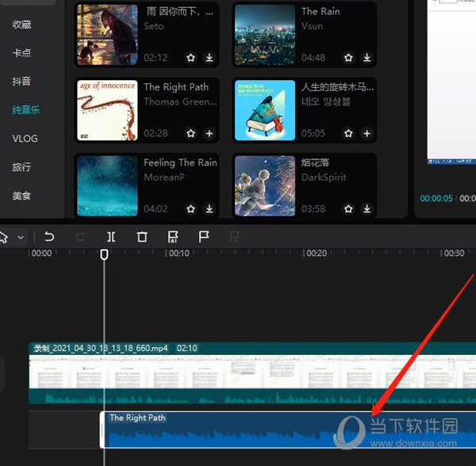
Task: Switch to the VLOG music category
Action: coord(25,139)
